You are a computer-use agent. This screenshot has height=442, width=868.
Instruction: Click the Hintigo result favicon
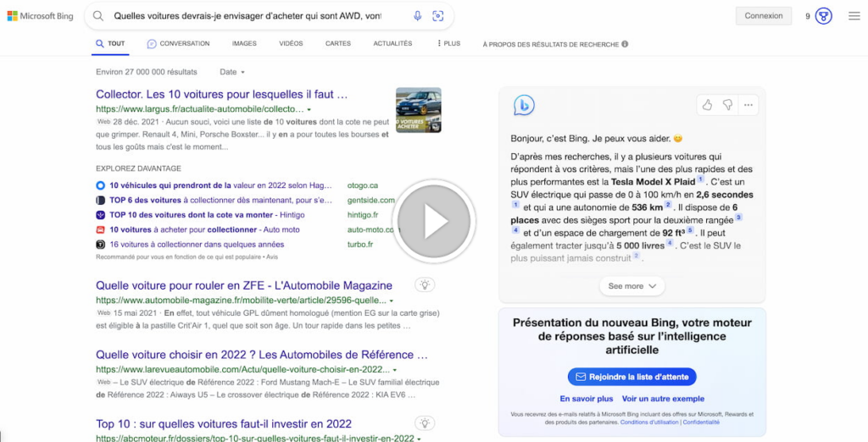click(x=100, y=214)
